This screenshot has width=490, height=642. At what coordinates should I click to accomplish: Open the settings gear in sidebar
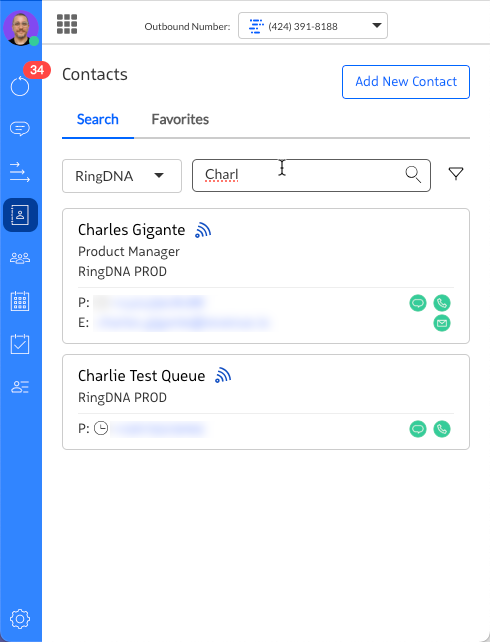tap(20, 619)
